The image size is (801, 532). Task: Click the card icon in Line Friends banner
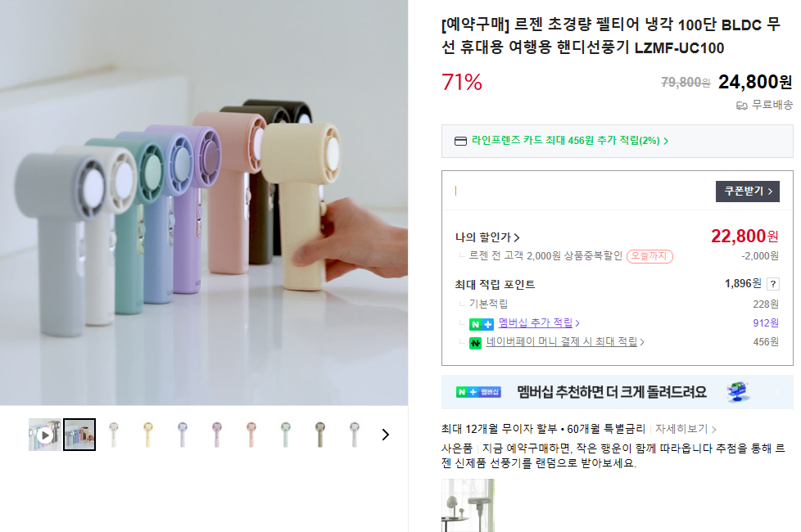coord(460,141)
